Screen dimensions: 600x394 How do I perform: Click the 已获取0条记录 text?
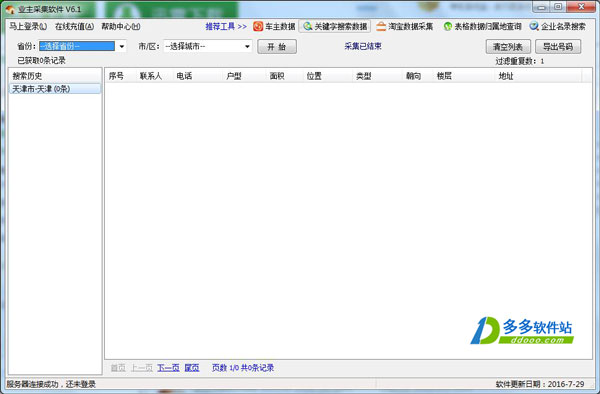click(x=41, y=60)
